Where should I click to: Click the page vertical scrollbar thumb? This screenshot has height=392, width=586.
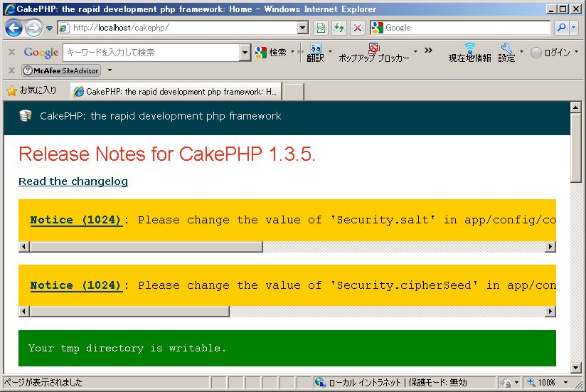coord(576,147)
